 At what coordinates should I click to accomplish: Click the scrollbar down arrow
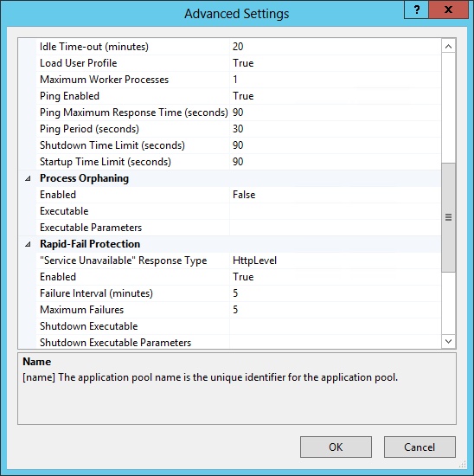449,341
